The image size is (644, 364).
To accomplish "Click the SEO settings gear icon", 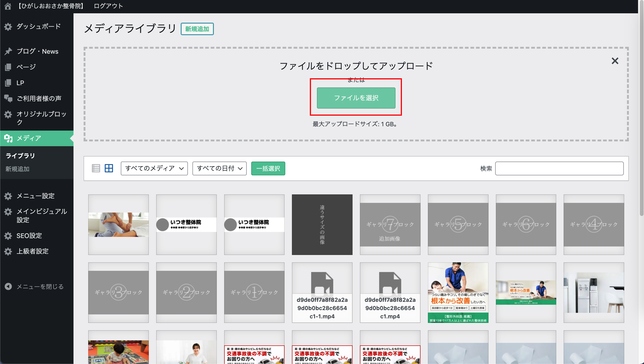I will point(8,235).
